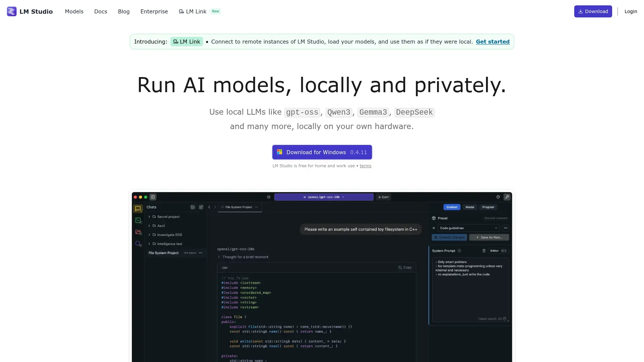Expand the Investigate EOS folder
This screenshot has height=362, width=644.
pos(149,235)
